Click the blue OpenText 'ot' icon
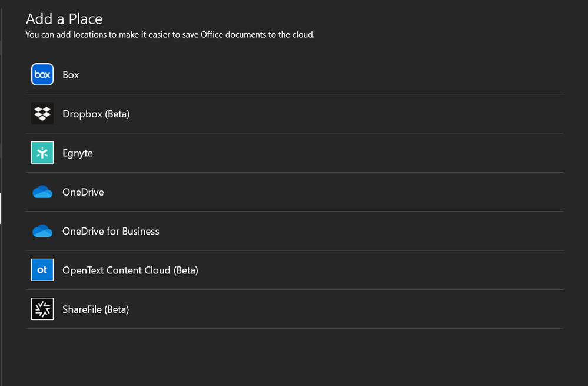The image size is (588, 386). tap(42, 269)
